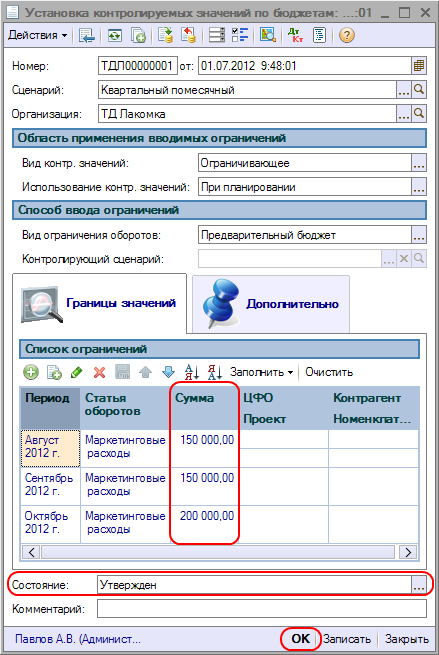Click the Очистить button
Viewport: 439px width, 655px height.
click(x=329, y=372)
